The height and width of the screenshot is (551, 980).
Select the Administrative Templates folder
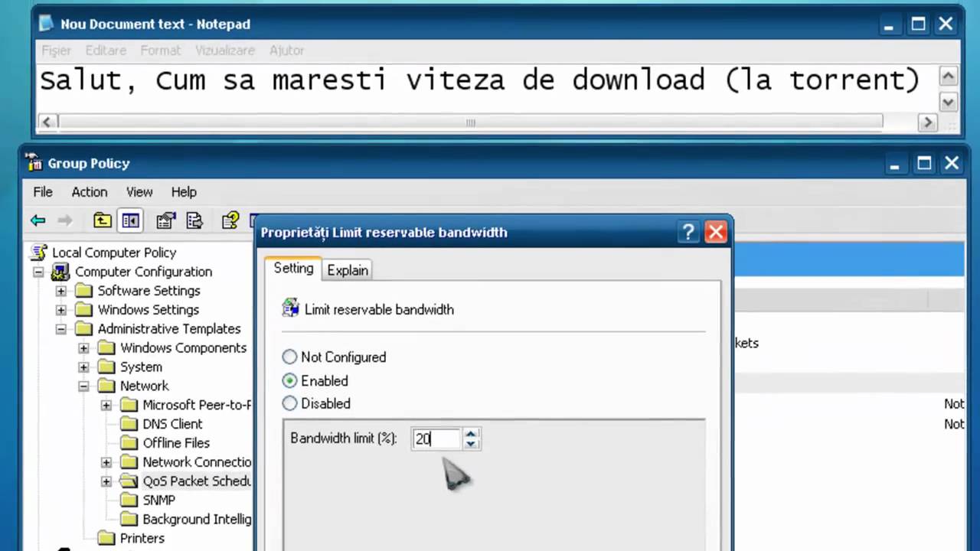click(x=169, y=329)
